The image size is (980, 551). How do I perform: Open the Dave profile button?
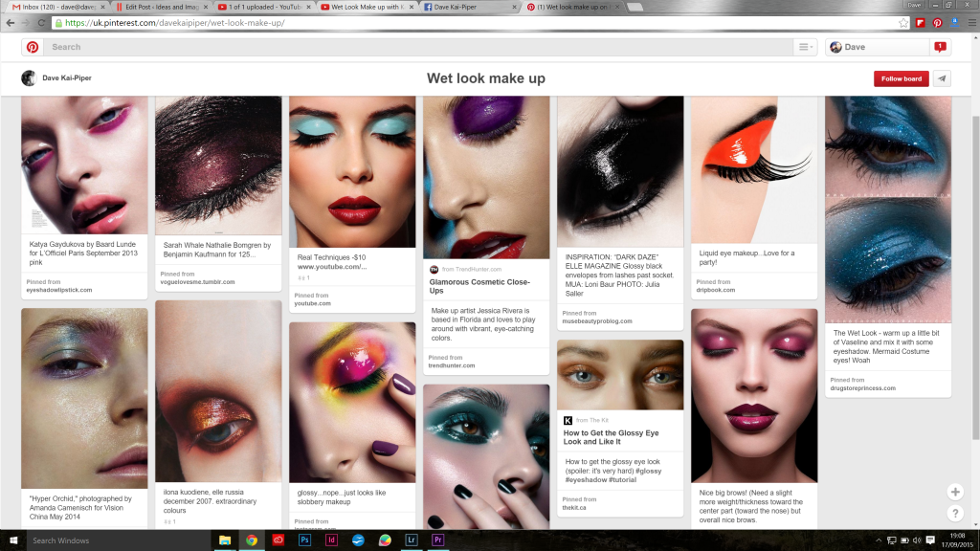click(x=877, y=47)
